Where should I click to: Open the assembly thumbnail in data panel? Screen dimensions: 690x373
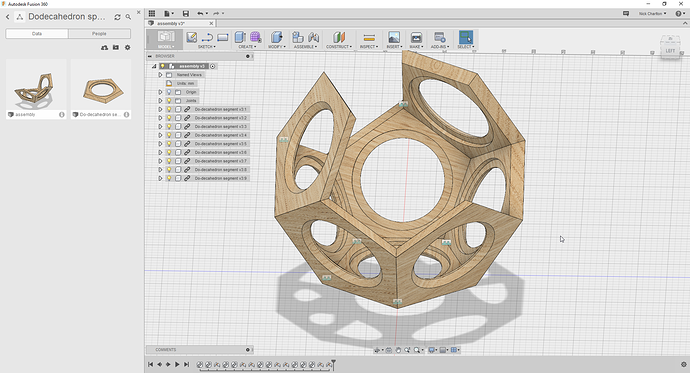tap(36, 85)
